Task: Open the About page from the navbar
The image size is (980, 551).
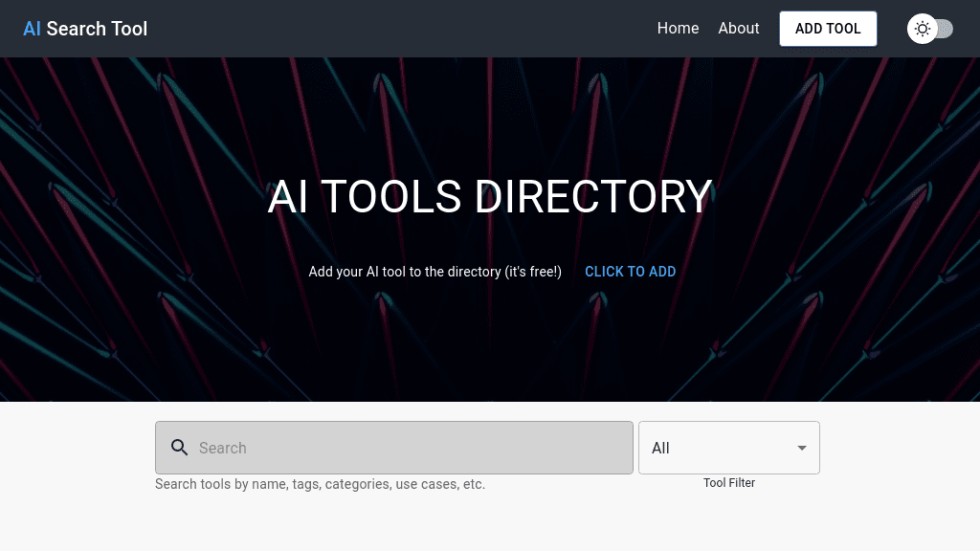Action: tap(738, 29)
